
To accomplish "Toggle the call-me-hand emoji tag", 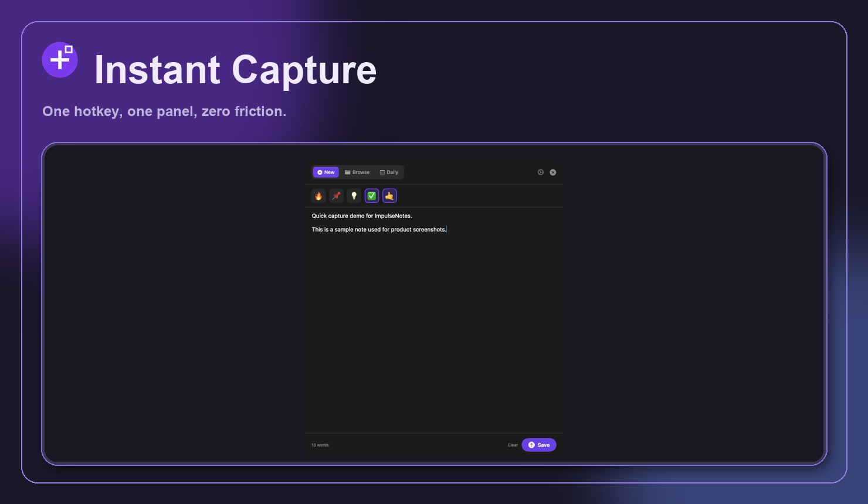I will (389, 195).
